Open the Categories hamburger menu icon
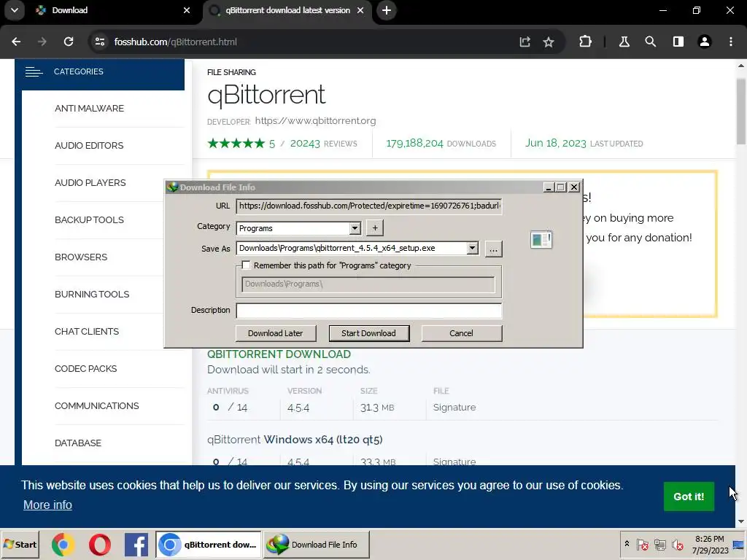The height and width of the screenshot is (560, 747). pos(34,72)
